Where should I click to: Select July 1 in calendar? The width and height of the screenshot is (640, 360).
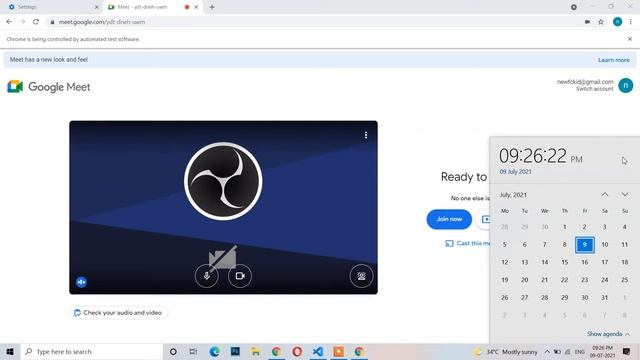click(564, 227)
